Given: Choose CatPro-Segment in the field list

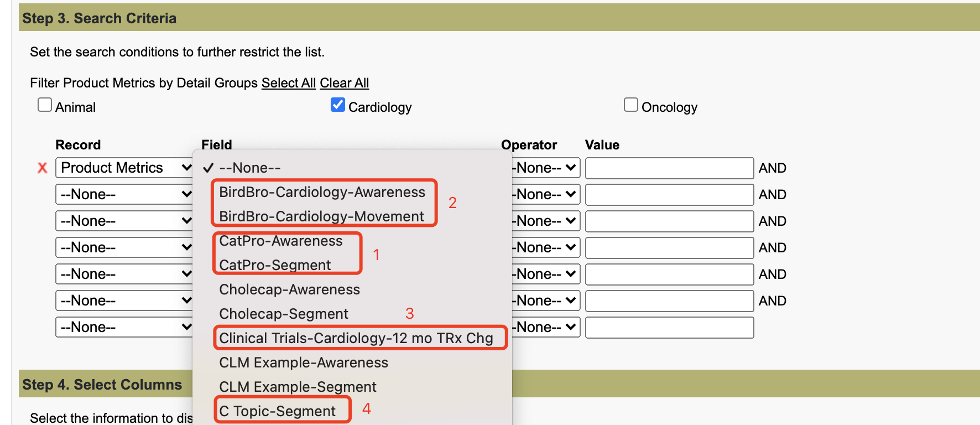Looking at the screenshot, I should [275, 265].
